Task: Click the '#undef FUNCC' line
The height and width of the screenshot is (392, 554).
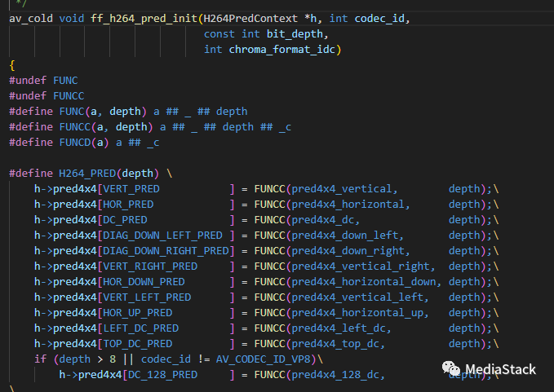Action: click(47, 96)
